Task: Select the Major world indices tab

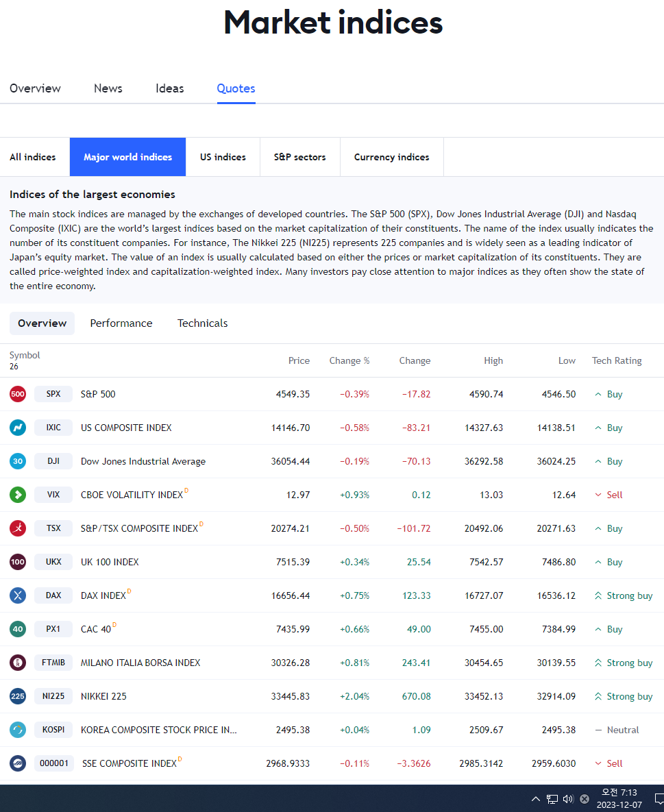Action: tap(128, 157)
